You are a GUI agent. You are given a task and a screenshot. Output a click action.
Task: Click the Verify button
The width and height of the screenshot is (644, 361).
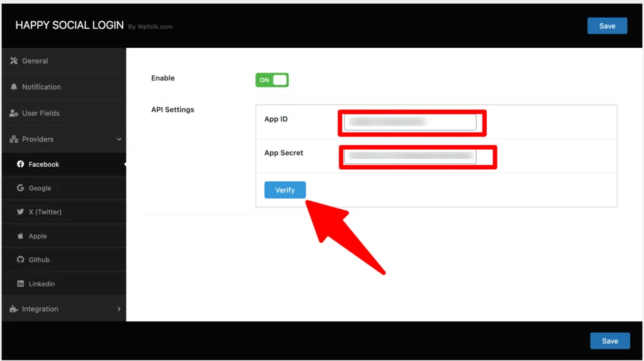coord(285,190)
